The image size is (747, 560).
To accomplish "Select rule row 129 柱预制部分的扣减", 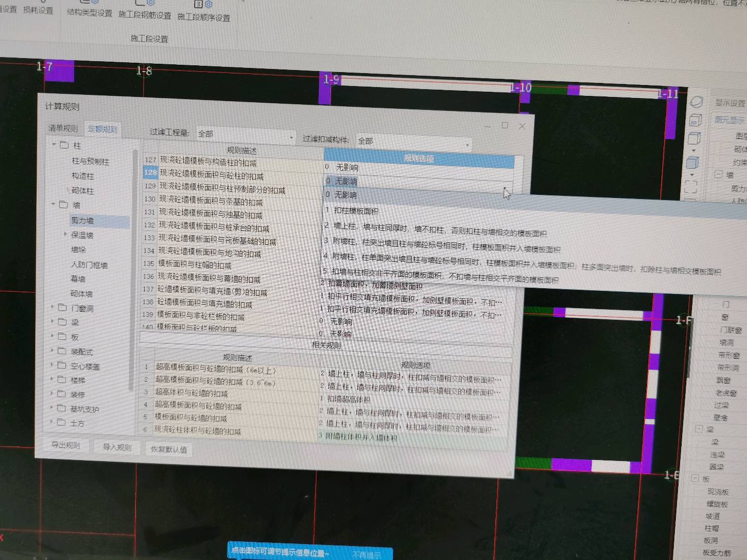I will (232, 188).
